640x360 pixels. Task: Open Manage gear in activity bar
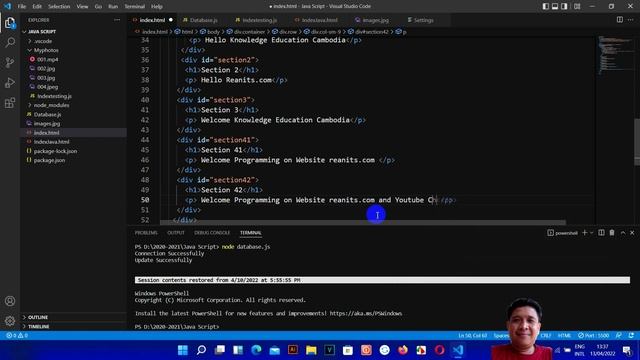point(10,321)
